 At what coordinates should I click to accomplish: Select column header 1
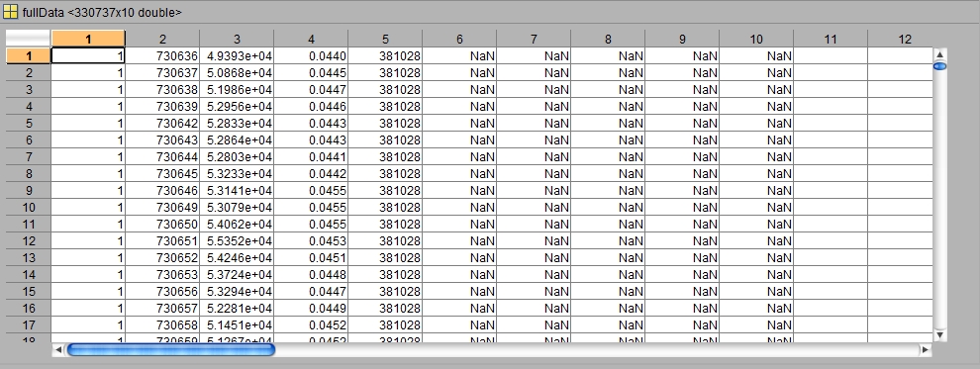88,39
